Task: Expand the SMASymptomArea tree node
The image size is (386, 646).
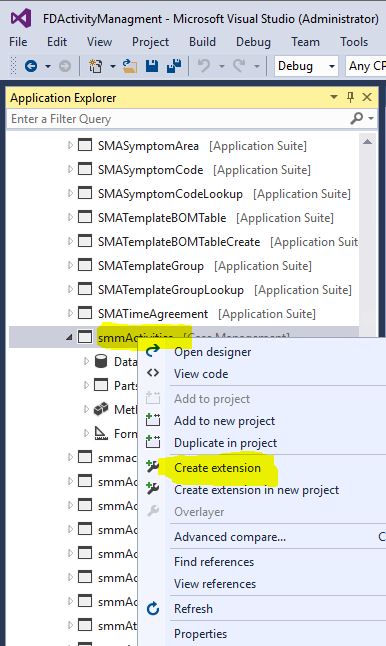Action: click(70, 145)
